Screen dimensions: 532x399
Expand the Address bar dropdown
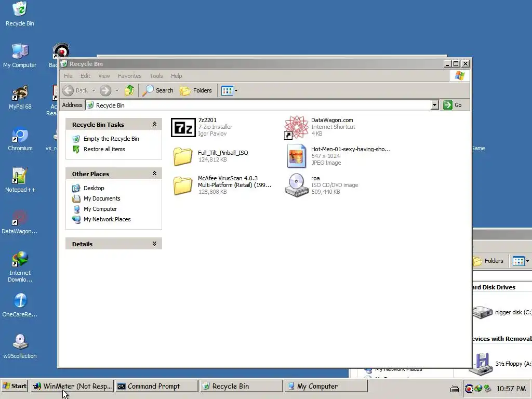(x=435, y=105)
